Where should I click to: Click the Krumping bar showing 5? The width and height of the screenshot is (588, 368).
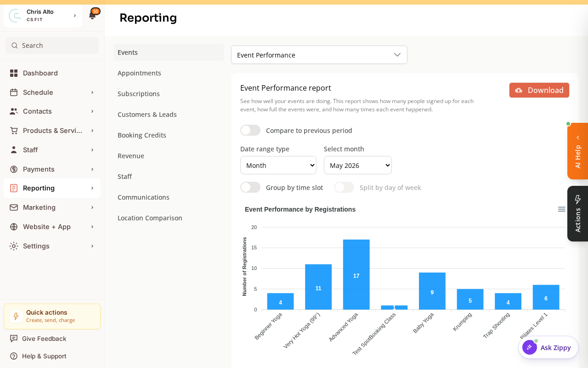(470, 299)
